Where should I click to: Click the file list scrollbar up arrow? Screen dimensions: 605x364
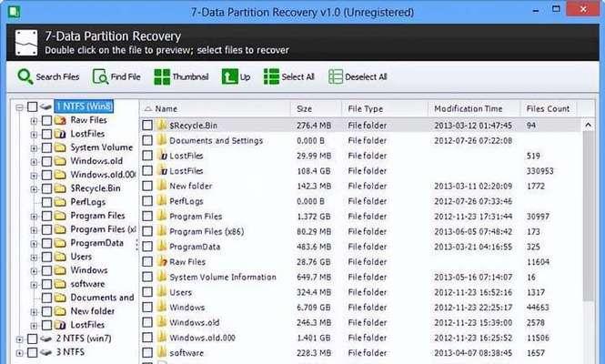[x=588, y=125]
